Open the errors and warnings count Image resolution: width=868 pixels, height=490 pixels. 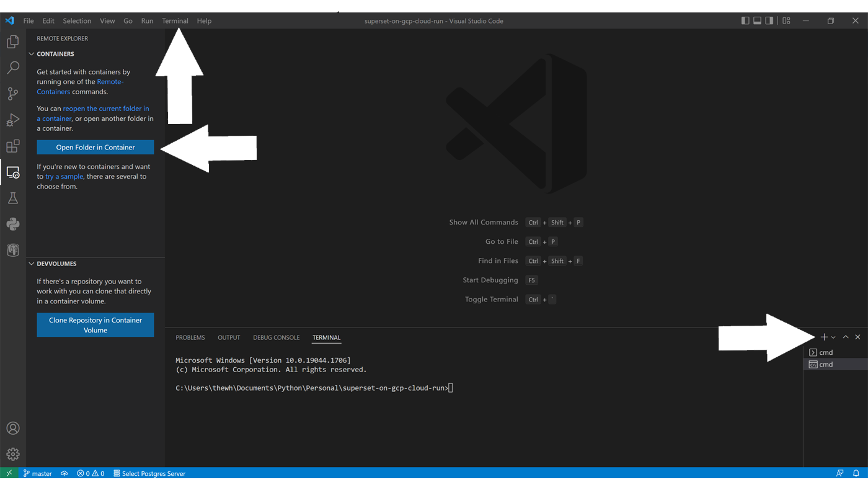[x=91, y=473]
